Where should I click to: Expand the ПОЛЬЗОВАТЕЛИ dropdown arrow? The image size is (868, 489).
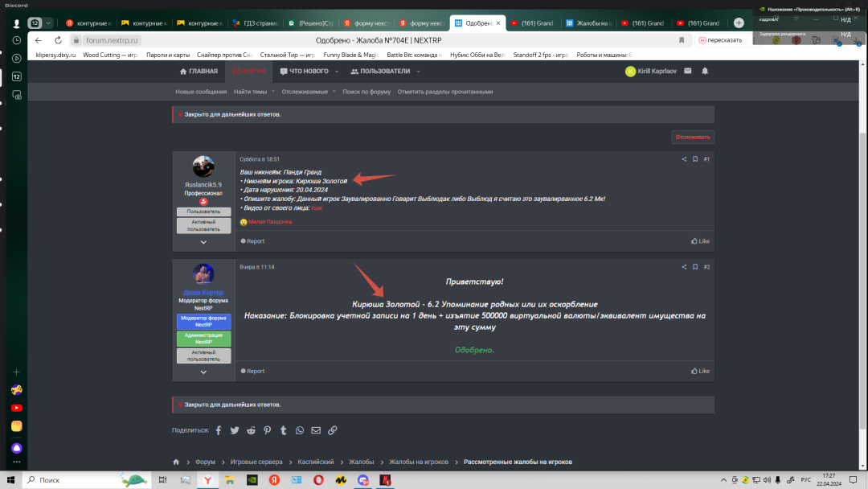[x=419, y=72]
